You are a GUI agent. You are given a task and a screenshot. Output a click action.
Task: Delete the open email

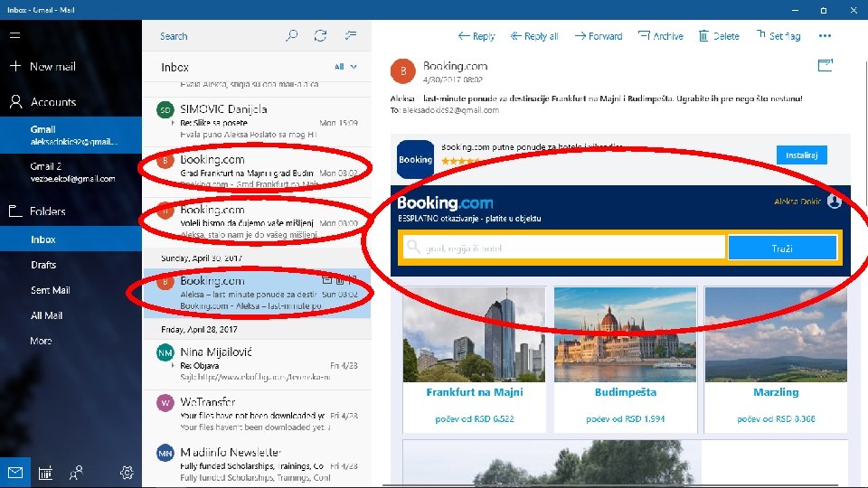[x=719, y=36]
